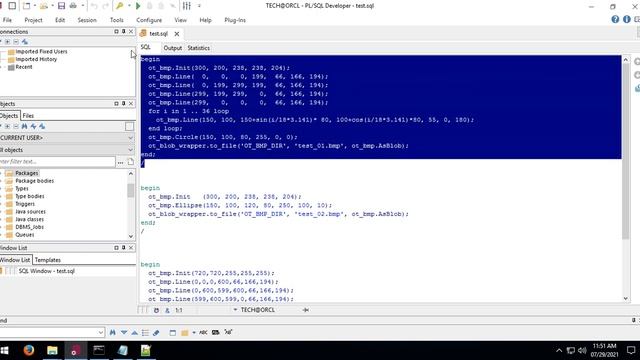Image resolution: width=640 pixels, height=360 pixels.
Task: Switch to the Files tab in Objects panel
Action: point(28,116)
